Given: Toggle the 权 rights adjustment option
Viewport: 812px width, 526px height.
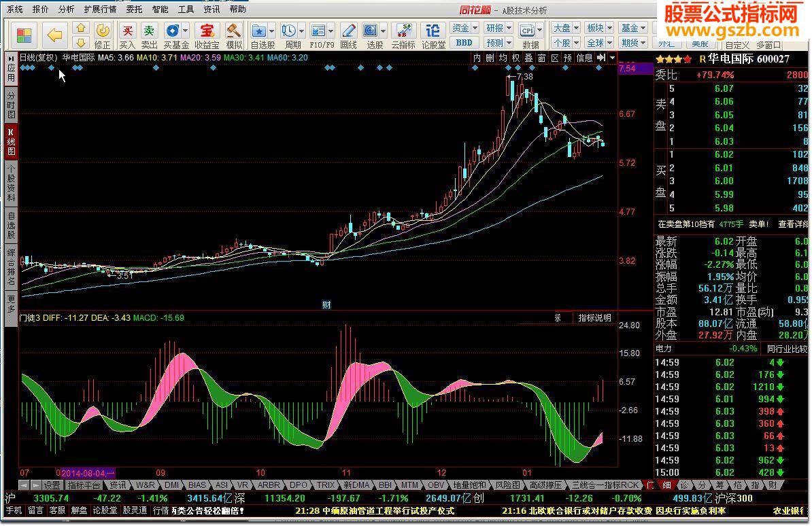Looking at the screenshot, I should pyautogui.click(x=515, y=58).
